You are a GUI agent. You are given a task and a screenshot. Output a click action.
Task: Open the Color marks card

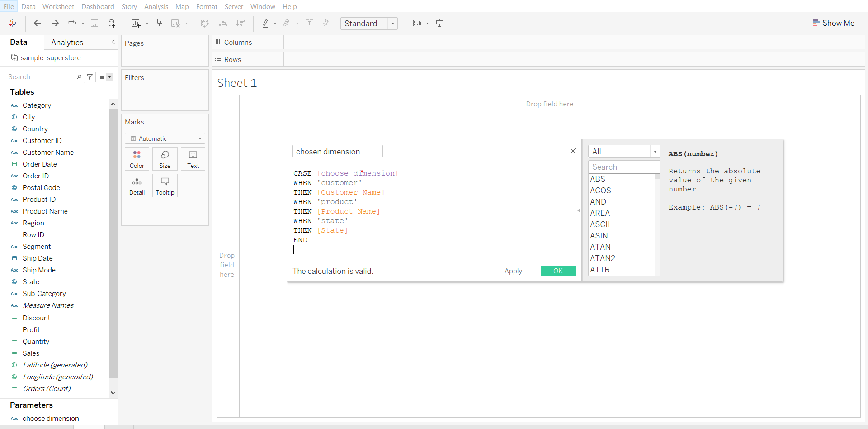pos(137,159)
